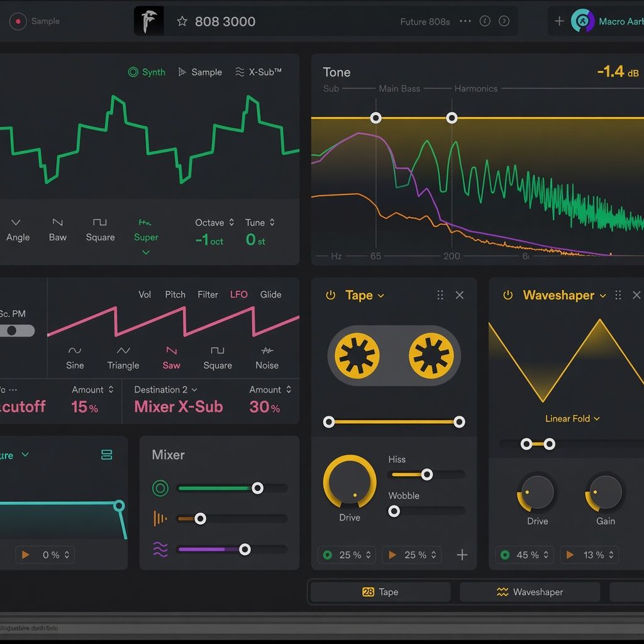Open the history clock icon
Screen dimensions: 644x644
[x=485, y=21]
